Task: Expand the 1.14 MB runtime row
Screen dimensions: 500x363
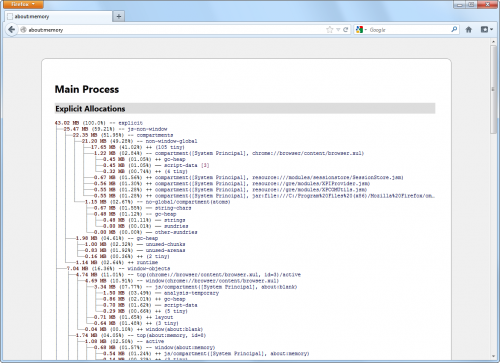Action: (117, 262)
